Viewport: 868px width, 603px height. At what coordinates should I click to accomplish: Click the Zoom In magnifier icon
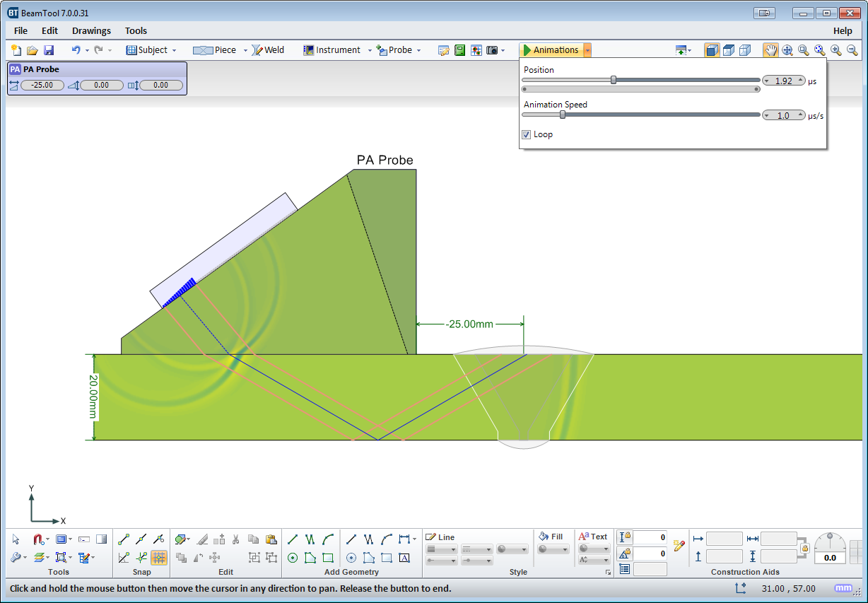(x=836, y=50)
